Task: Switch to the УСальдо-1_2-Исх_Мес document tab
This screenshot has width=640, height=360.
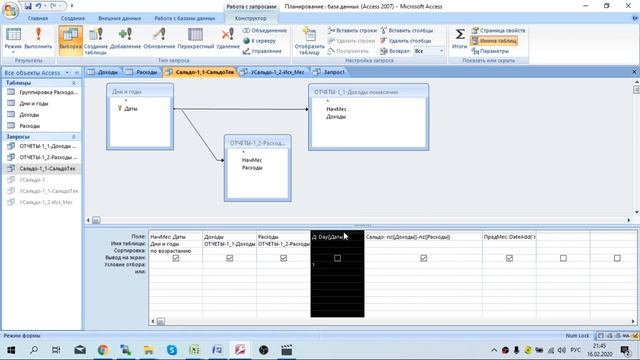Action: [x=272, y=72]
